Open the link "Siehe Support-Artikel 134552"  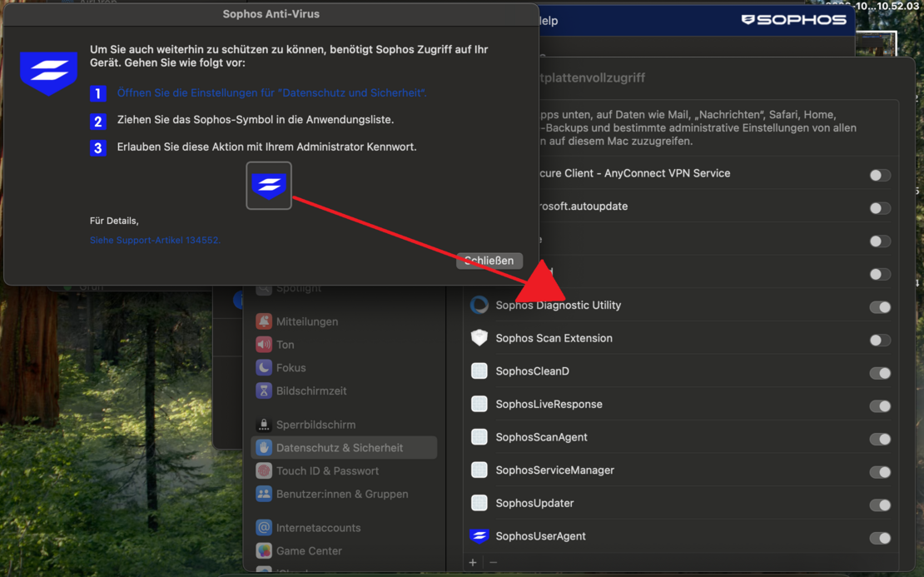(x=155, y=240)
